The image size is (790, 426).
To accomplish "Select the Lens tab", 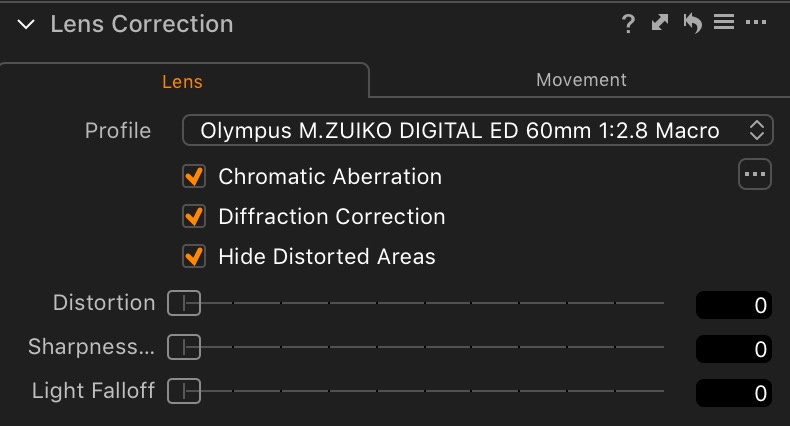I will tap(182, 82).
